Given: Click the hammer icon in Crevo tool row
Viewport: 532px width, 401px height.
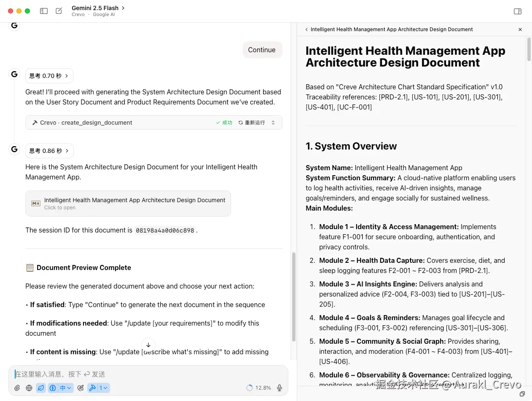Looking at the screenshot, I should pyautogui.click(x=35, y=123).
